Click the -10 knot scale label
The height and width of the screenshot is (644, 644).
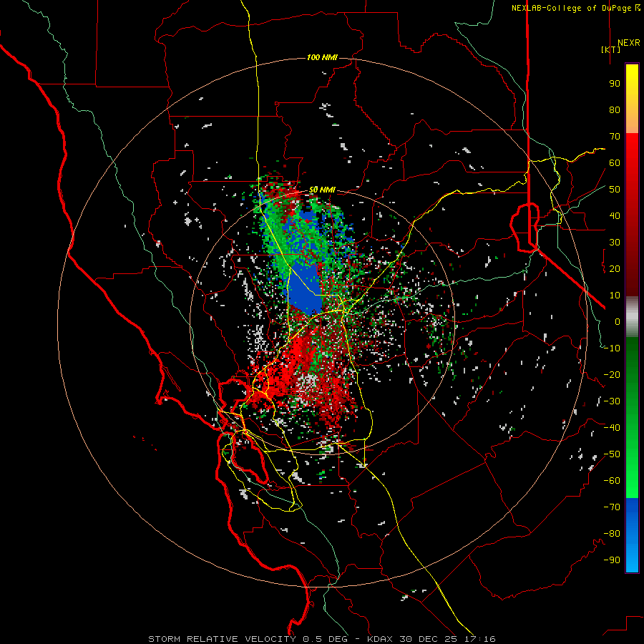pyautogui.click(x=612, y=348)
